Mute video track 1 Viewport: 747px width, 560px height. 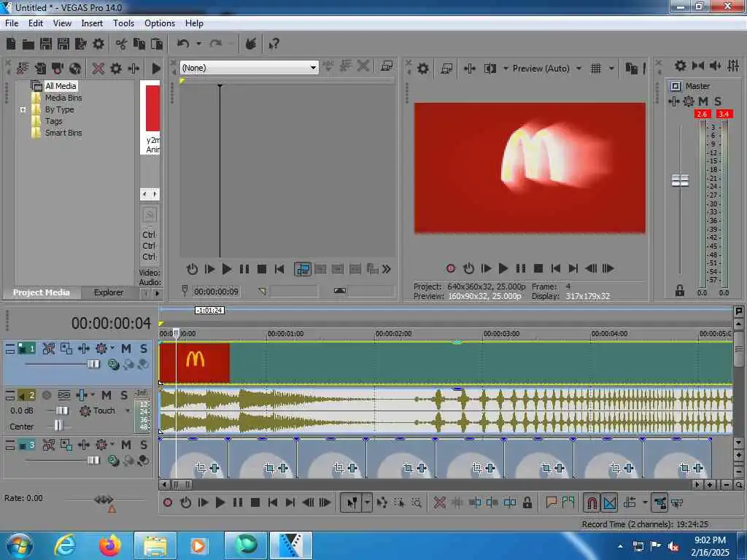125,349
